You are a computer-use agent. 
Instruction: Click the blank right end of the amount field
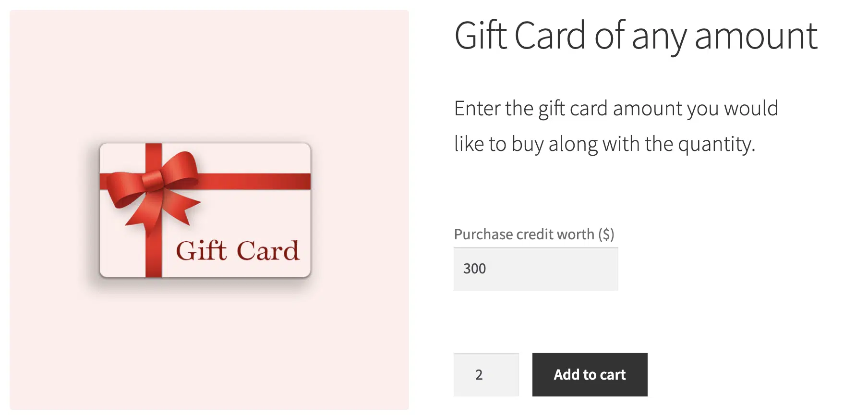(595, 269)
